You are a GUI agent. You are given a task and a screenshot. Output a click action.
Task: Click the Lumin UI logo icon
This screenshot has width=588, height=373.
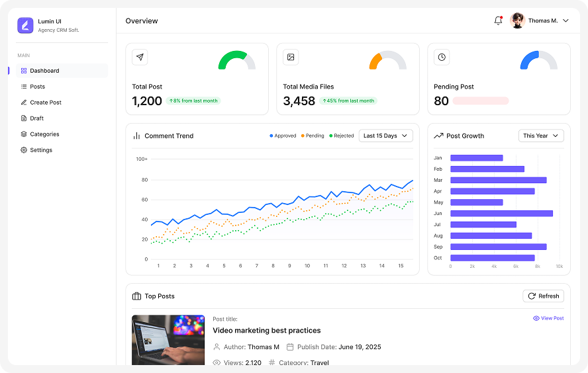25,25
